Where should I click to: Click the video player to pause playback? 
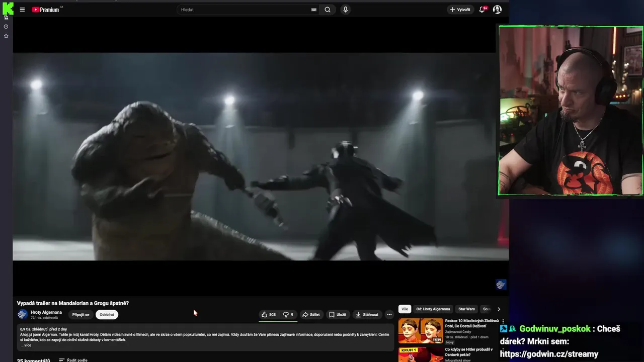click(261, 156)
